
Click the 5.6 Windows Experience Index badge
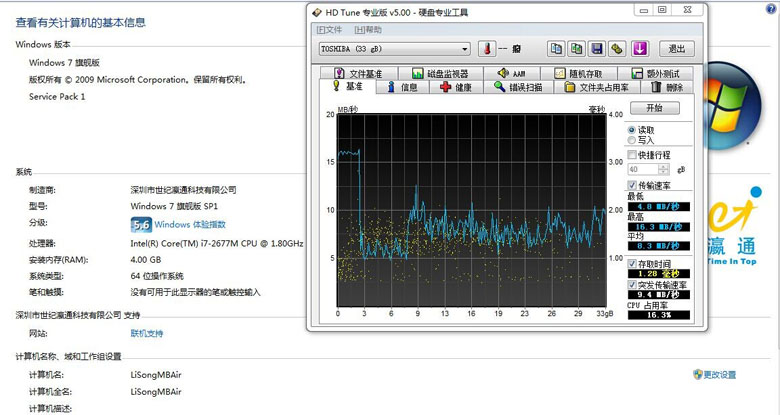[x=141, y=225]
